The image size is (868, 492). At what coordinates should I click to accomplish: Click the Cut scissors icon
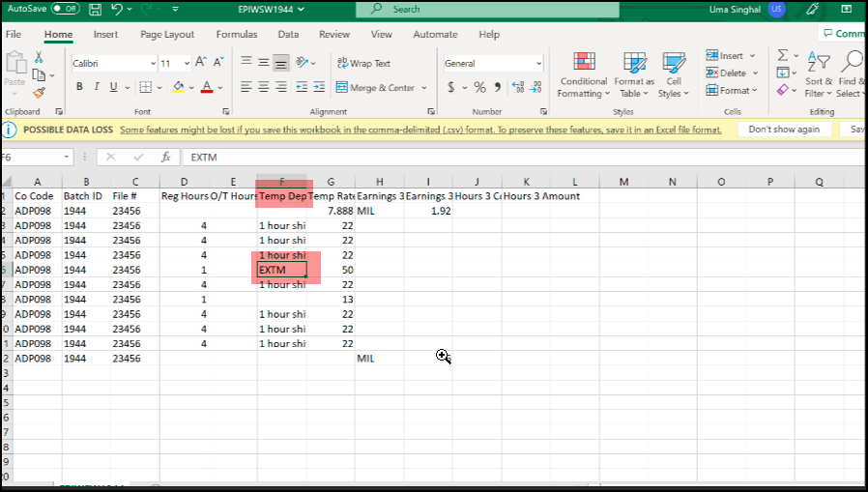pyautogui.click(x=39, y=58)
